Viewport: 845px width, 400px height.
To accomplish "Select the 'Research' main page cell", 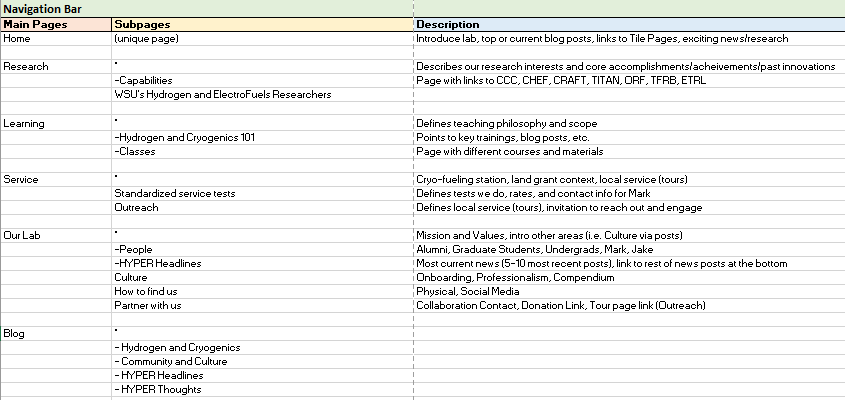I will [26, 66].
